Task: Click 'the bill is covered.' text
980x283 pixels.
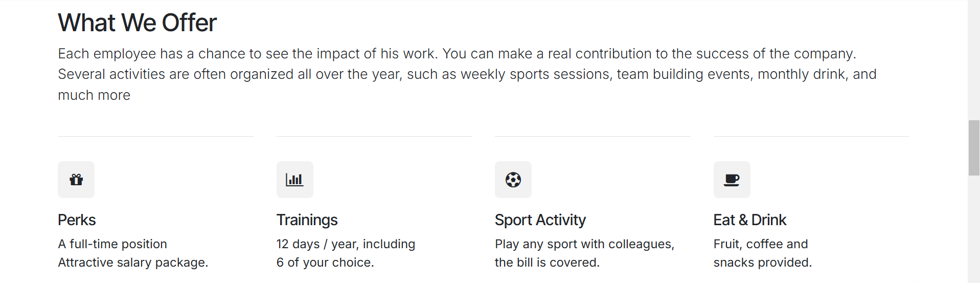Action: click(x=547, y=263)
